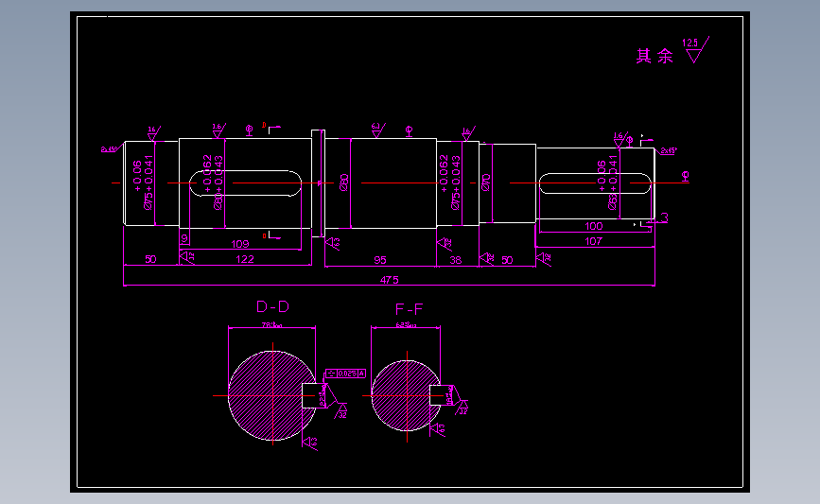
Task: Select the F-F section title
Action: point(409,309)
